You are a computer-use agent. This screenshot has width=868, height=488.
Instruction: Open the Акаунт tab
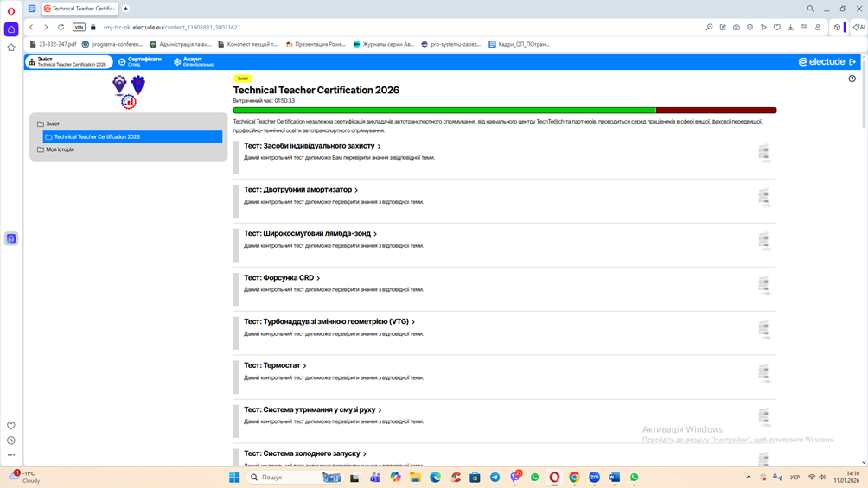click(194, 61)
